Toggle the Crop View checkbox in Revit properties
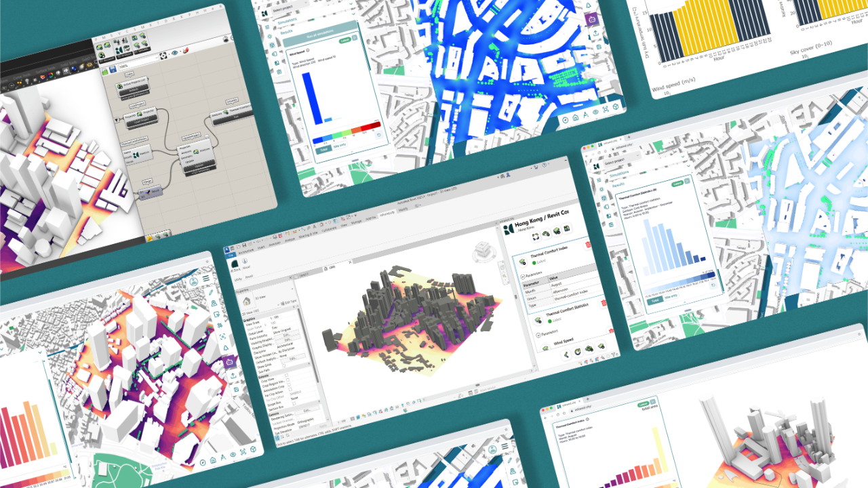 point(287,375)
